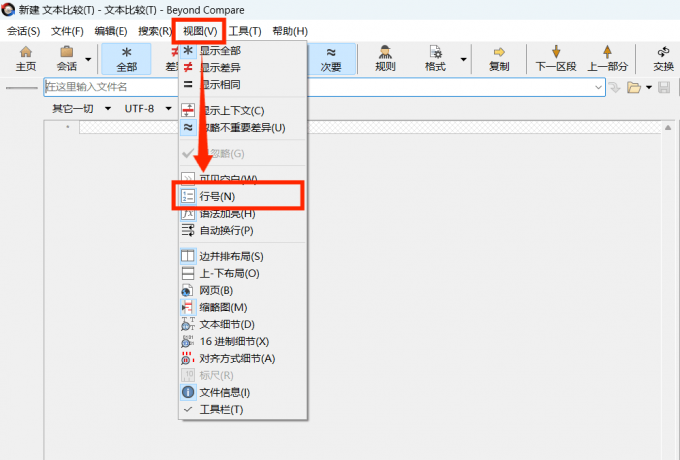Click the text details magnifier icon

[x=188, y=324]
